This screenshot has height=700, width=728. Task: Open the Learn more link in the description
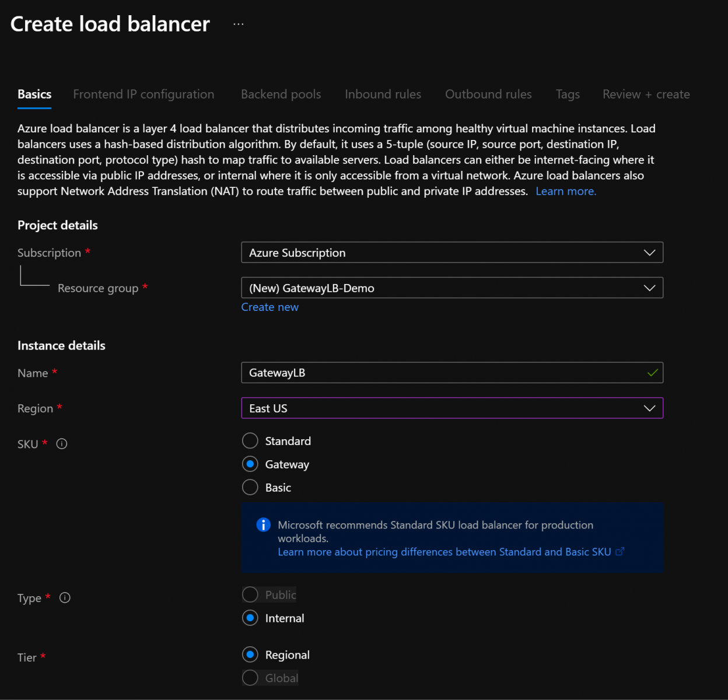(565, 191)
